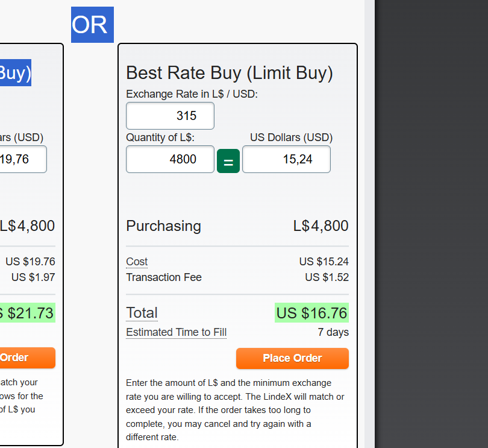
Task: Click the US Dollars field showing 15,24
Action: pos(286,159)
